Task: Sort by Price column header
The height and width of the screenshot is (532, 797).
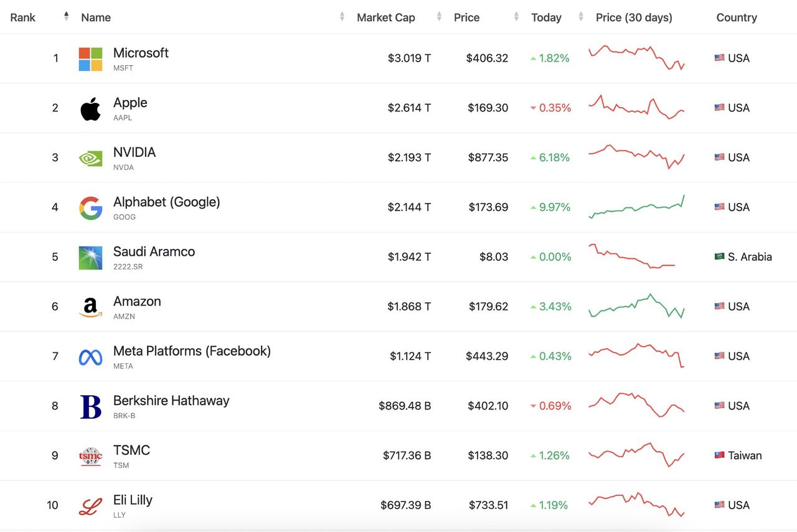Action: point(466,17)
